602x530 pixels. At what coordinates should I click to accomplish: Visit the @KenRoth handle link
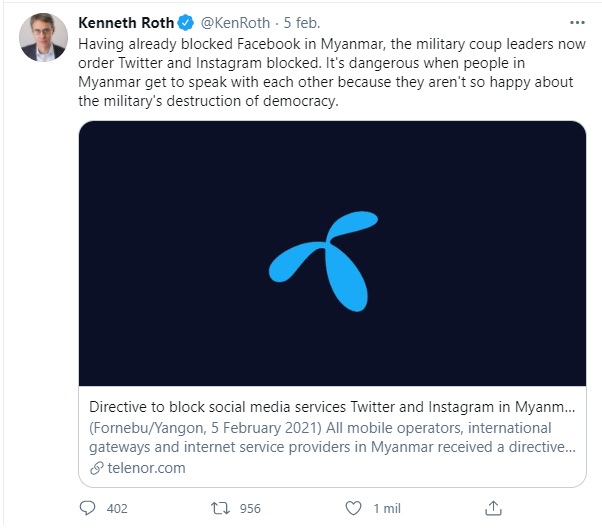(236, 23)
